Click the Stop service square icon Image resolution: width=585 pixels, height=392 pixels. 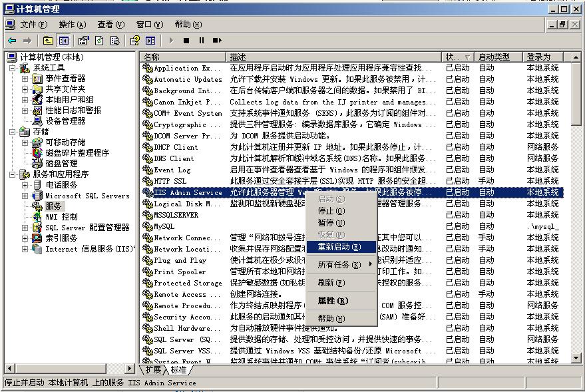coord(186,41)
